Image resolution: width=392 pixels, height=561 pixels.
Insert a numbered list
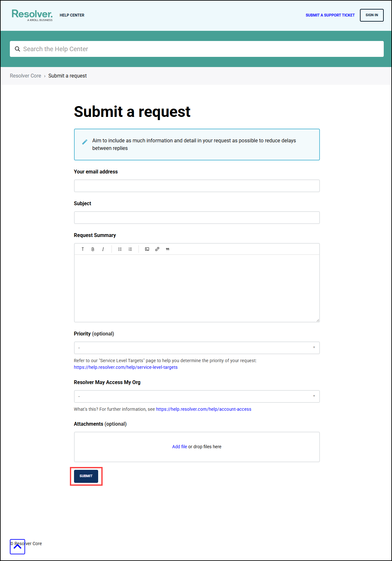click(x=130, y=249)
